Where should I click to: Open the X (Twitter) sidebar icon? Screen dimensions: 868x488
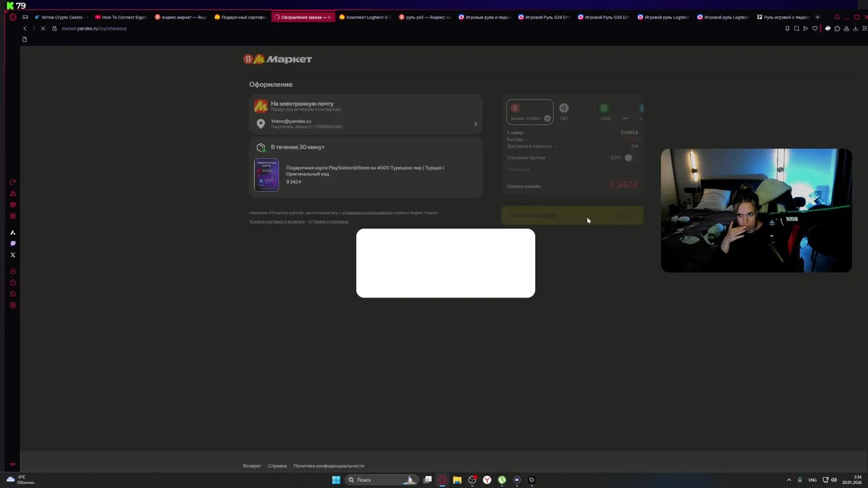point(13,255)
